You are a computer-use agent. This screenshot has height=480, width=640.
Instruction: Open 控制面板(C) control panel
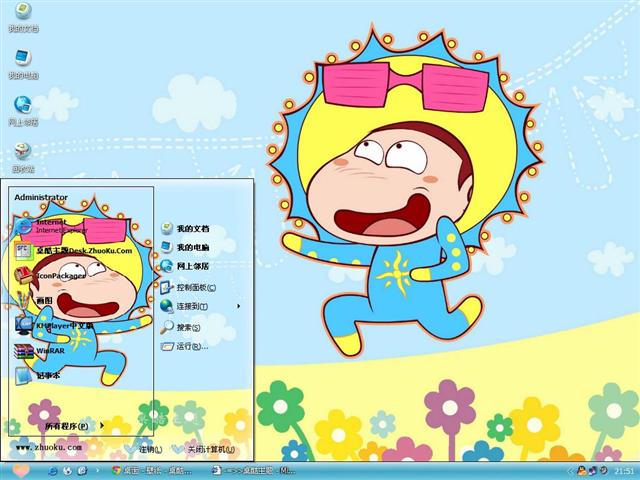click(188, 287)
